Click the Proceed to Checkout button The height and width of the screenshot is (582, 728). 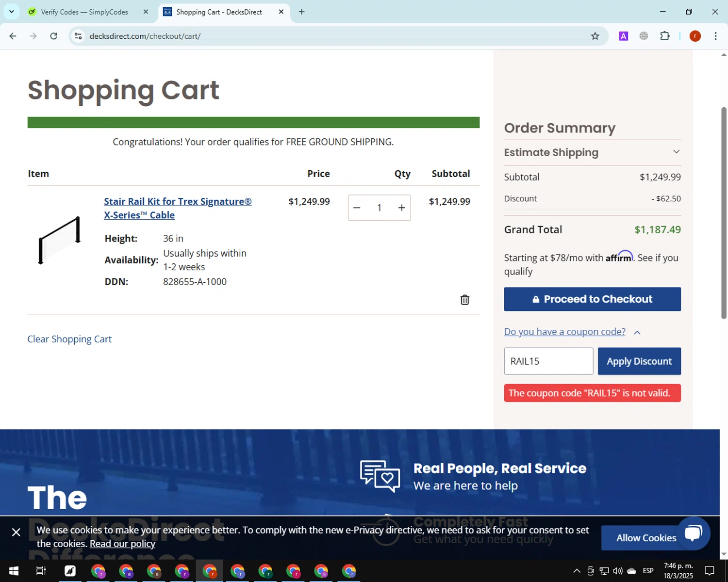coord(592,299)
